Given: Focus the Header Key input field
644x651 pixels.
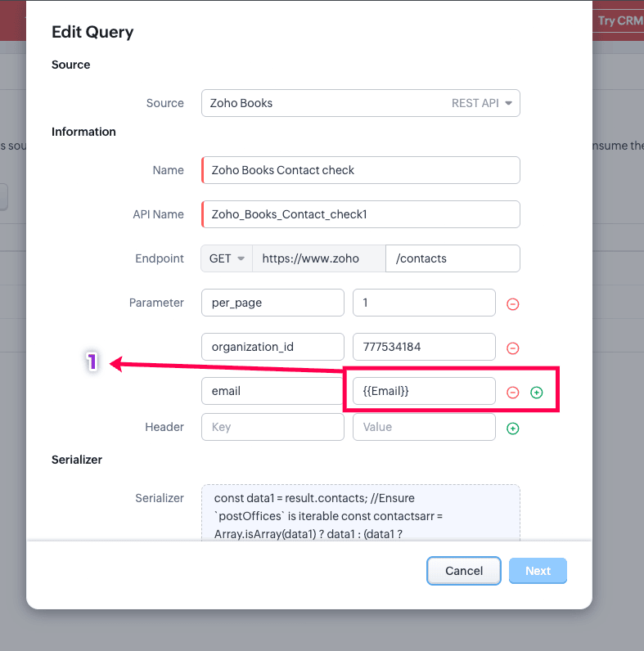Looking at the screenshot, I should pyautogui.click(x=272, y=427).
